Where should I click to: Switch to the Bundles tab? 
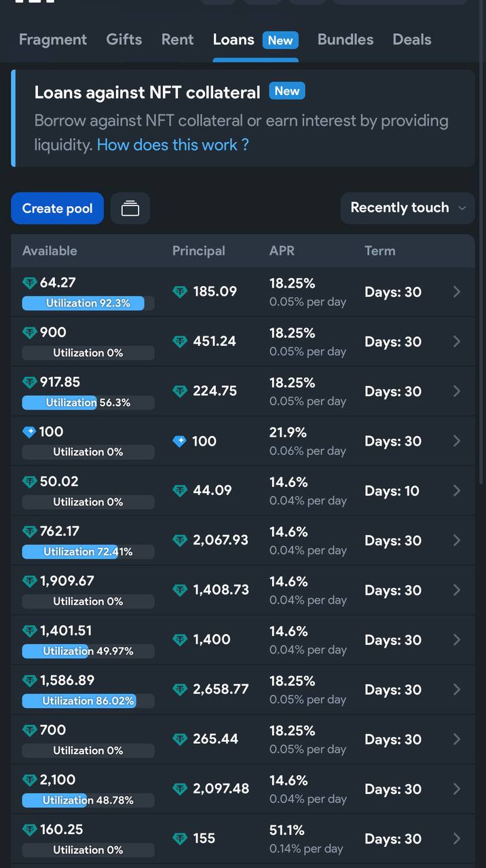pyautogui.click(x=345, y=39)
